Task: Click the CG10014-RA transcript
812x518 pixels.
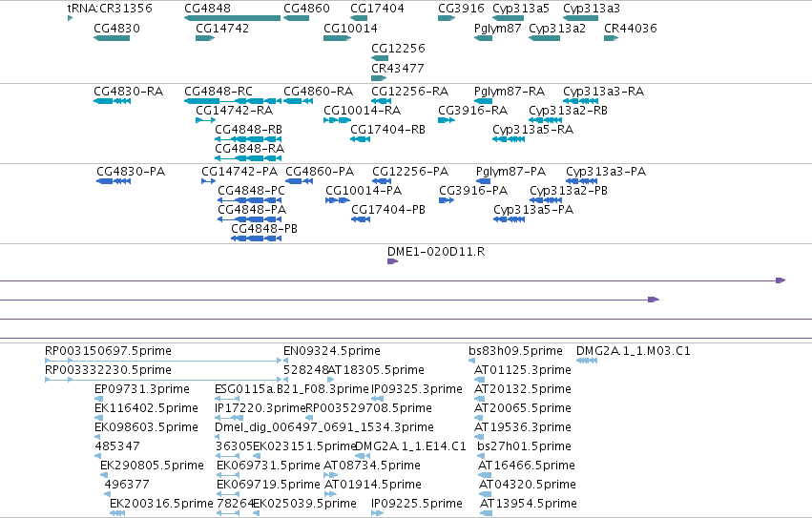Action: point(338,120)
